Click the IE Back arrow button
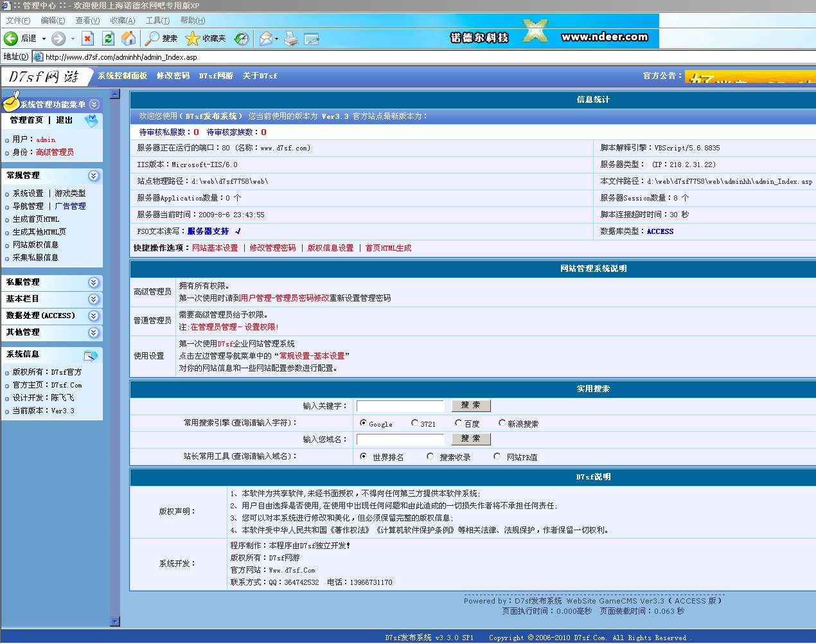The image size is (816, 644). (12, 39)
